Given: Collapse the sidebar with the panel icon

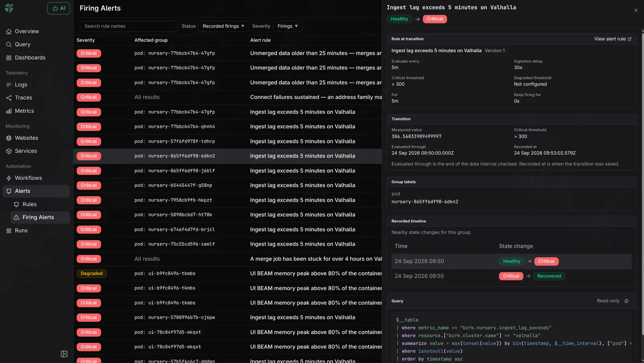Looking at the screenshot, I should (64, 354).
